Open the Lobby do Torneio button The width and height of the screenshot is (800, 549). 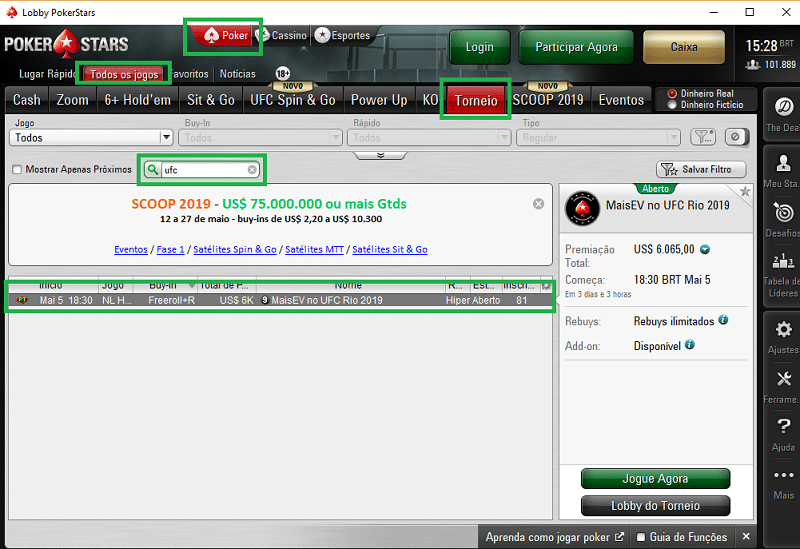point(655,506)
